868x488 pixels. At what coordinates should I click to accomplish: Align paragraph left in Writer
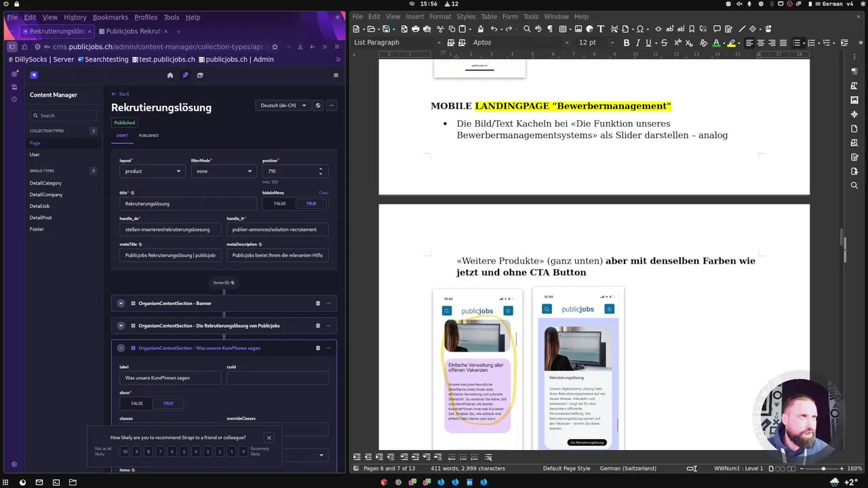(x=749, y=43)
